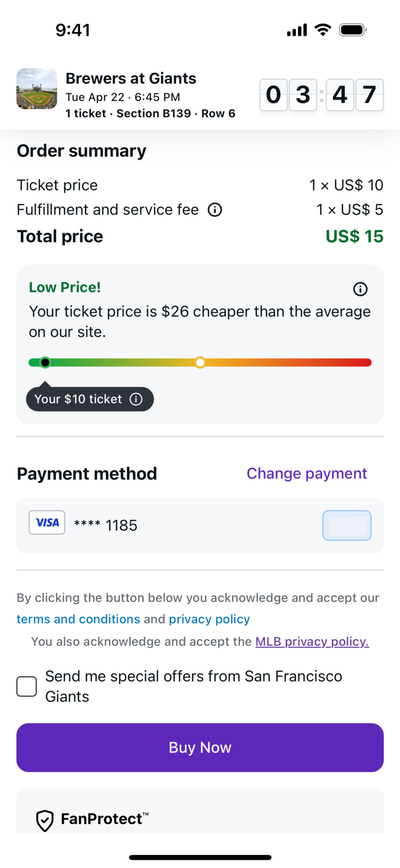Screen dimensions: 400x868
Task: Enable special offers from San Francisco Giants checkbox
Action: pyautogui.click(x=27, y=686)
